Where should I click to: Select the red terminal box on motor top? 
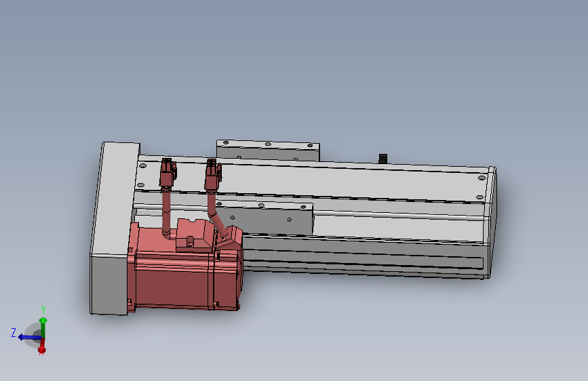pyautogui.click(x=195, y=235)
